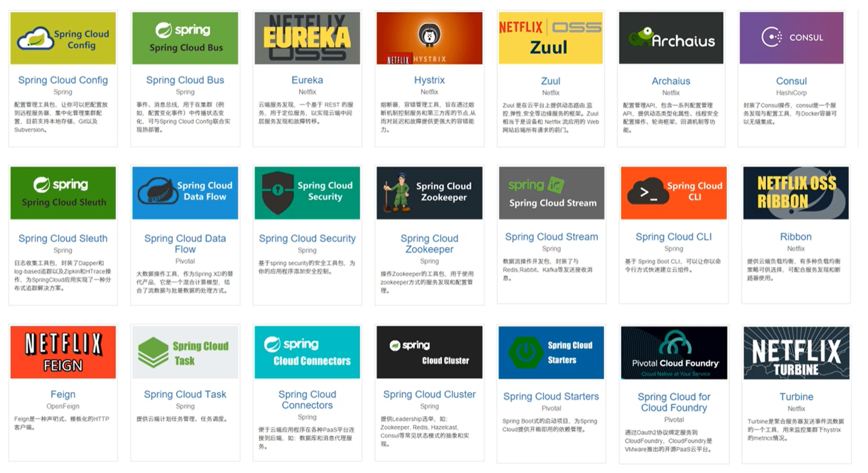Click the Netflix OSS Ribbon logo
This screenshot has height=473, width=868.
coord(796,193)
